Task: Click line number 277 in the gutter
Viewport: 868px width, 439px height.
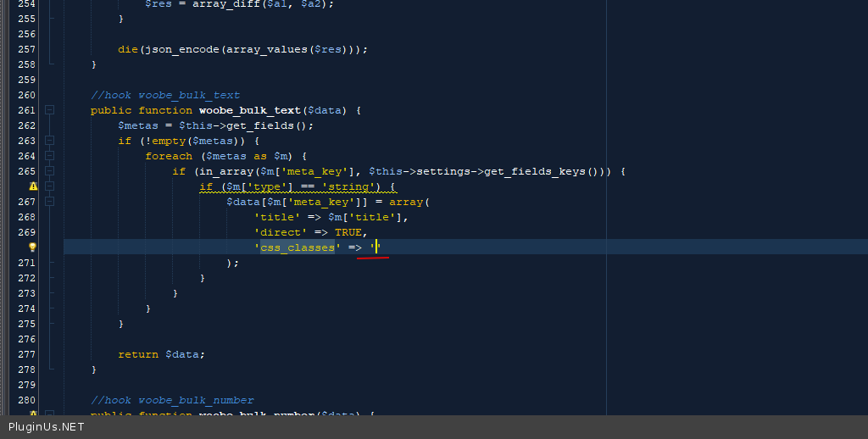Action: click(x=25, y=354)
